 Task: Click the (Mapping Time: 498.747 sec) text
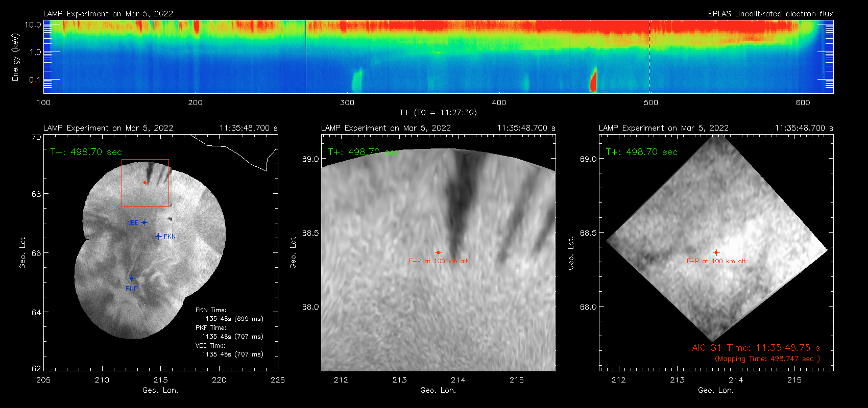pos(767,359)
